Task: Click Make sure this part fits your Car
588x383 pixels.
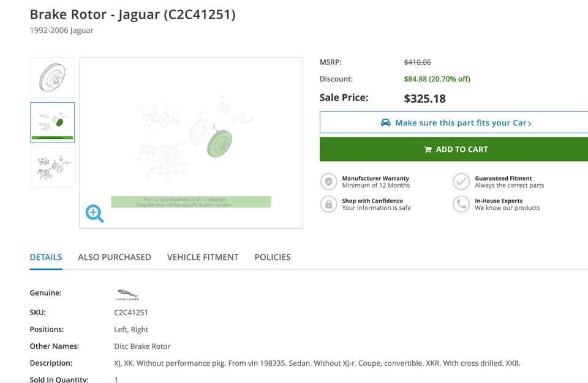Action: point(462,123)
